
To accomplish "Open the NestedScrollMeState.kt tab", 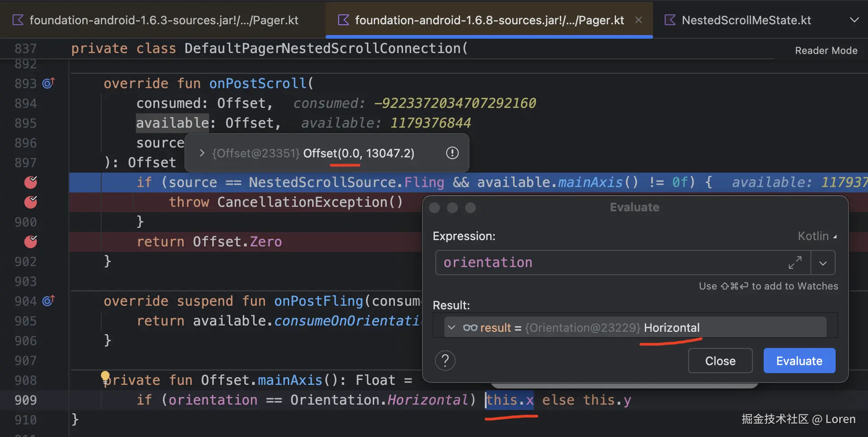I will pyautogui.click(x=746, y=20).
